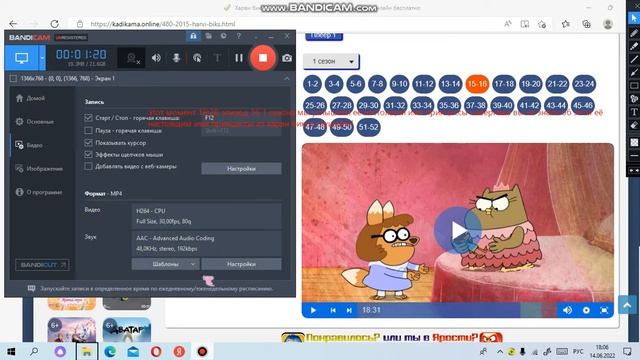Click the BANDICUT link button

click(x=42, y=265)
